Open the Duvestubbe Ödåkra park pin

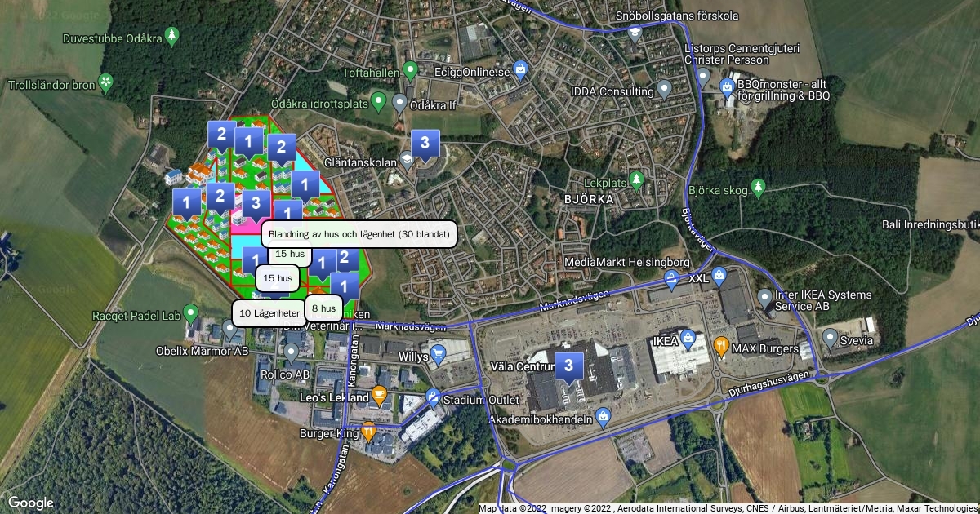click(171, 35)
